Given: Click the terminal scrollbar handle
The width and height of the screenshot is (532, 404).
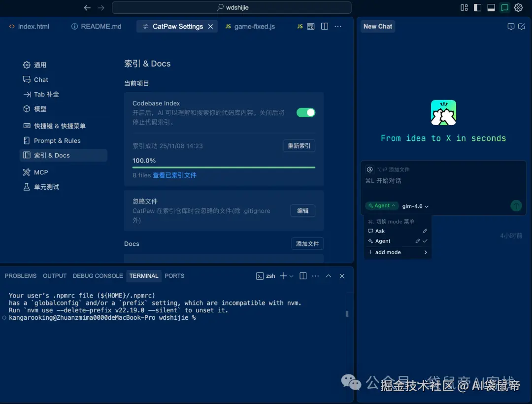Looking at the screenshot, I should [347, 314].
